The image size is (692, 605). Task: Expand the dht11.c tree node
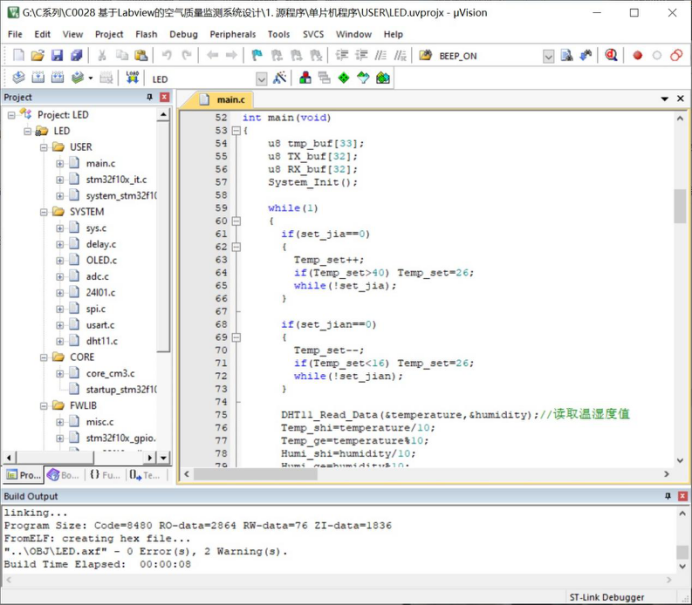pyautogui.click(x=60, y=341)
